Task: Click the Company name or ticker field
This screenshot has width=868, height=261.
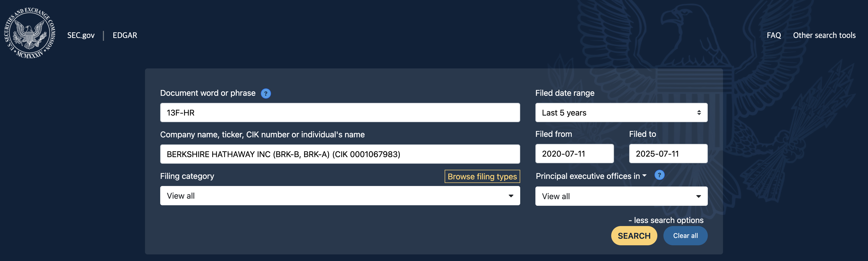Action: coord(340,154)
